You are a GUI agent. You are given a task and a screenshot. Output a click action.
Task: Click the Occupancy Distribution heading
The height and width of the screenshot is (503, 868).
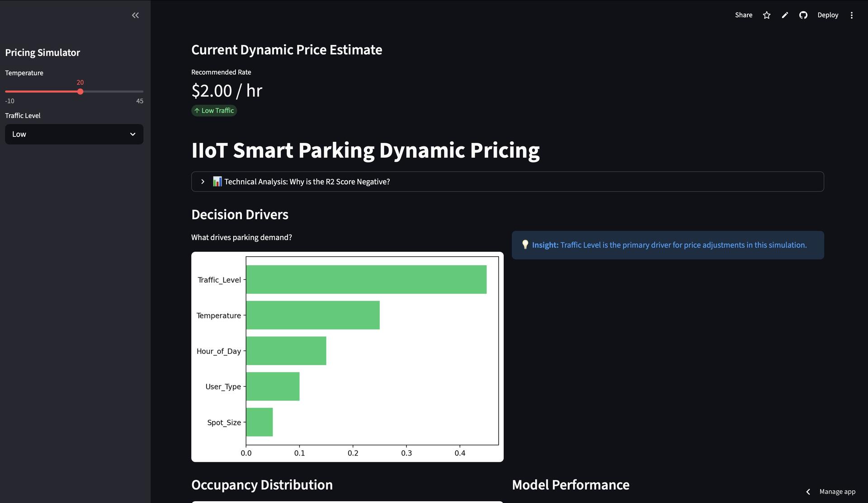262,485
